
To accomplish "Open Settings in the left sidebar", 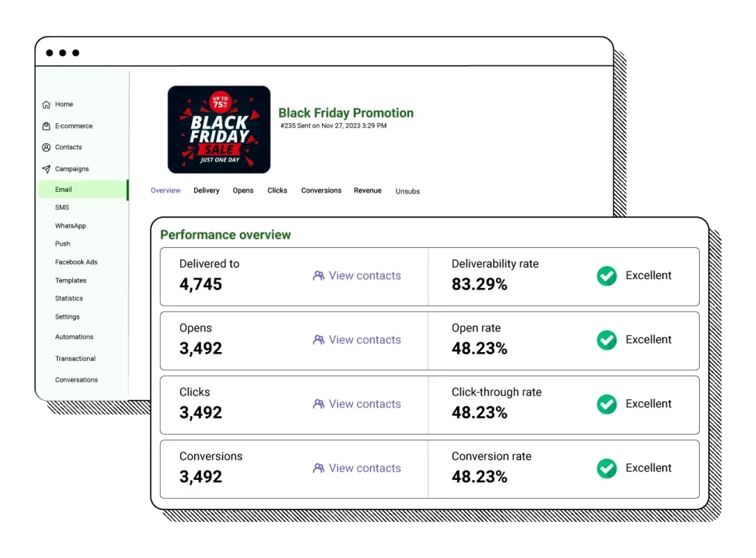I will [x=67, y=317].
